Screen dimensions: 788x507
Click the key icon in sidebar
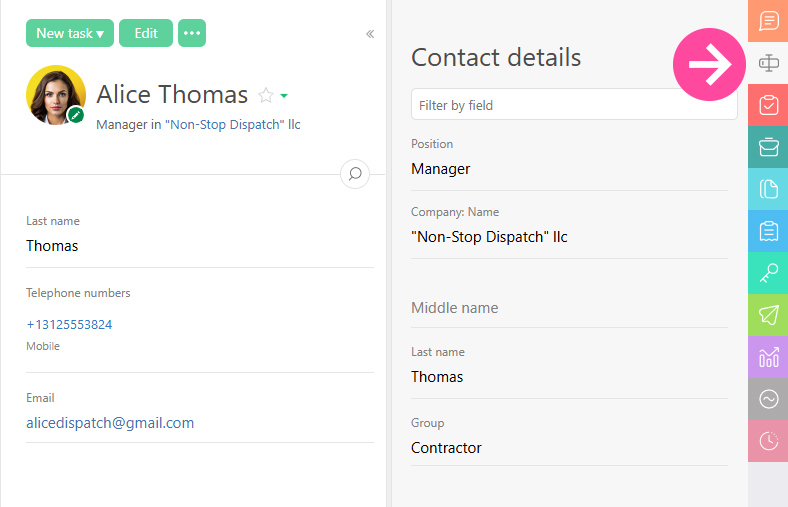(x=768, y=273)
